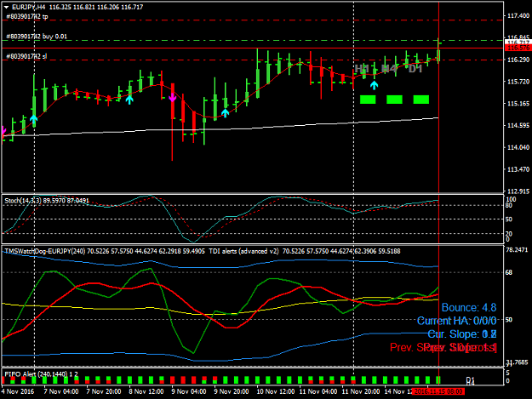This screenshot has height=399, width=532.
Task: Click the '8 Nov 12:00' time label
Action: (x=146, y=391)
